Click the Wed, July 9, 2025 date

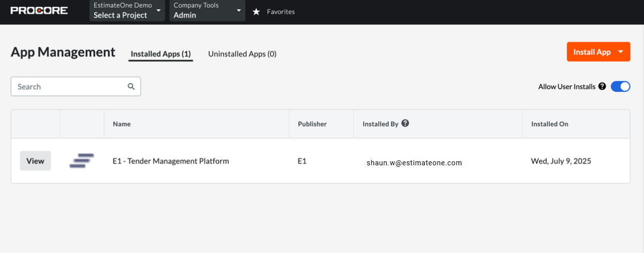point(561,161)
